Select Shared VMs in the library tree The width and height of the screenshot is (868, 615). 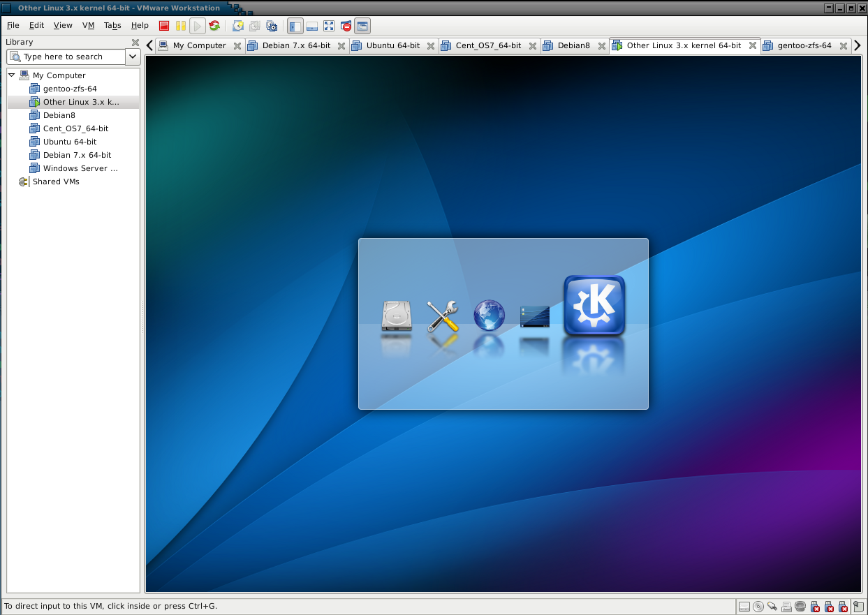56,181
